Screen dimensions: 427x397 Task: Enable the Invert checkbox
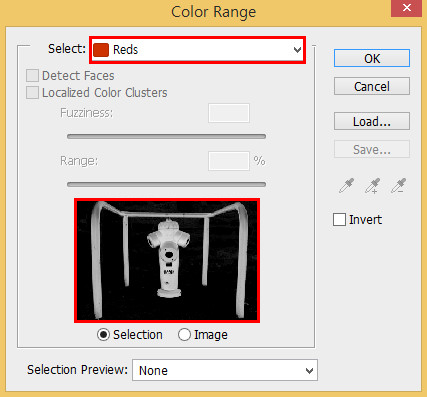339,220
